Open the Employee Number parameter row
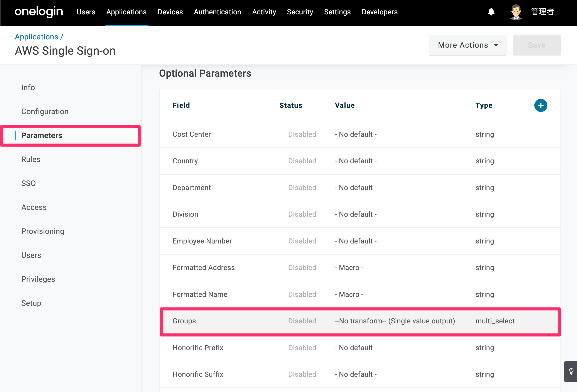The image size is (577, 392). [x=360, y=241]
